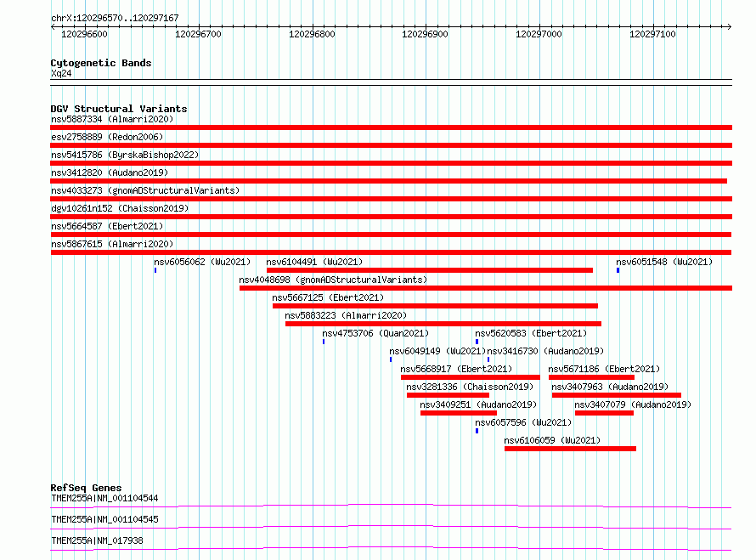Select nsv5671186 (Ebert2021) label
The image size is (756, 560).
pos(604,369)
